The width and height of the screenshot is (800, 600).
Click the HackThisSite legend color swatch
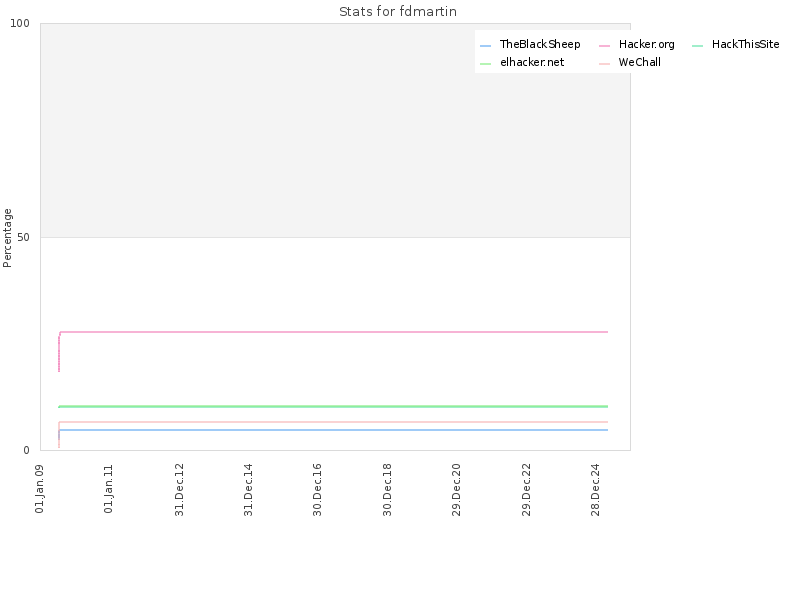pos(697,46)
